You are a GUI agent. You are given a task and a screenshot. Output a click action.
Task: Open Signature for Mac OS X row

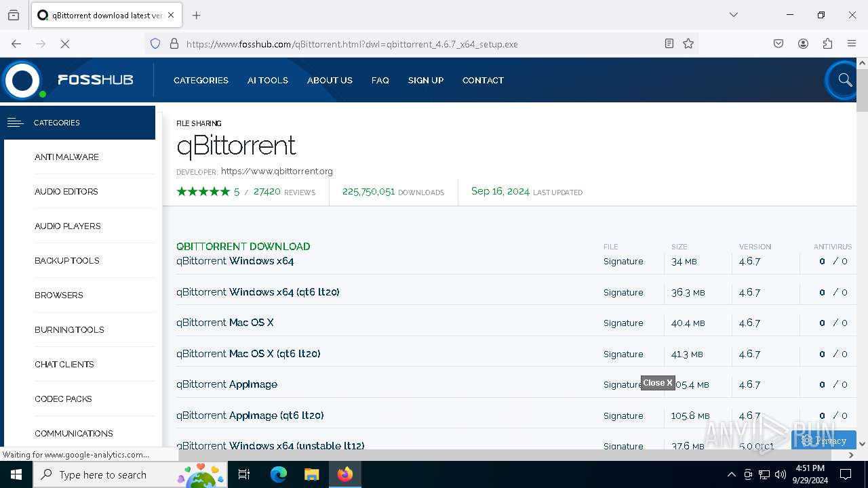coord(623,323)
